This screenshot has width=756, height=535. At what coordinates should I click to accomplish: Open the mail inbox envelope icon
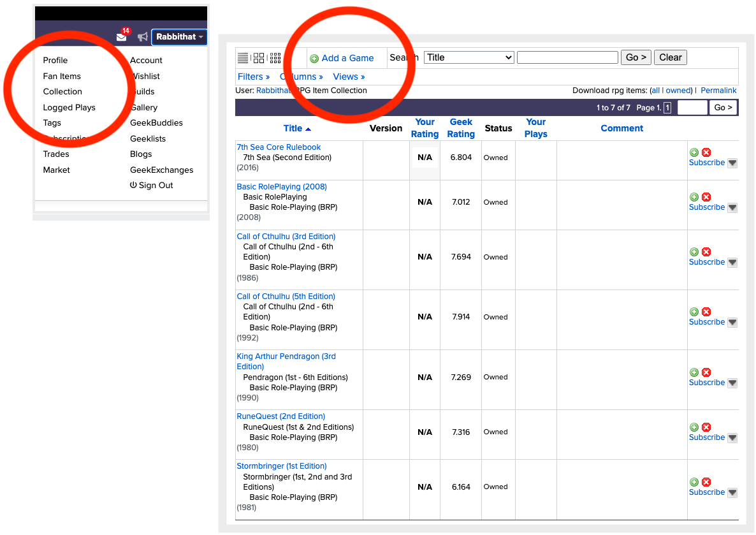(x=121, y=37)
